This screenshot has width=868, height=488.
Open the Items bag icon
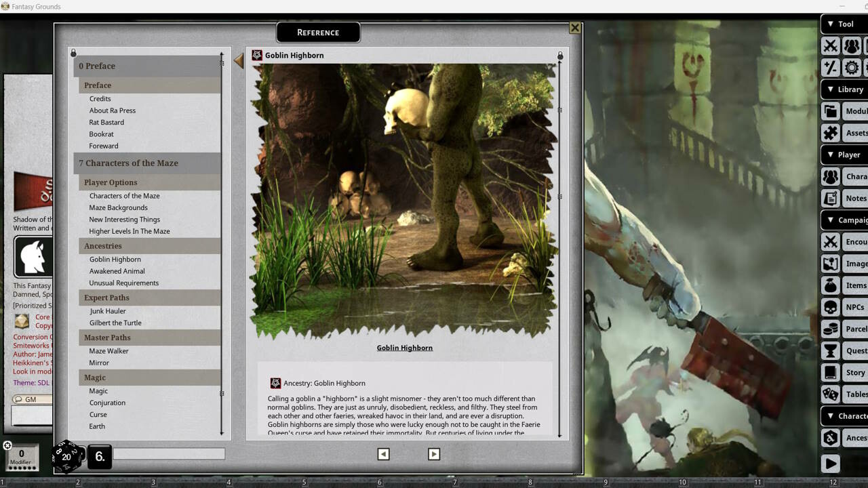[831, 285]
